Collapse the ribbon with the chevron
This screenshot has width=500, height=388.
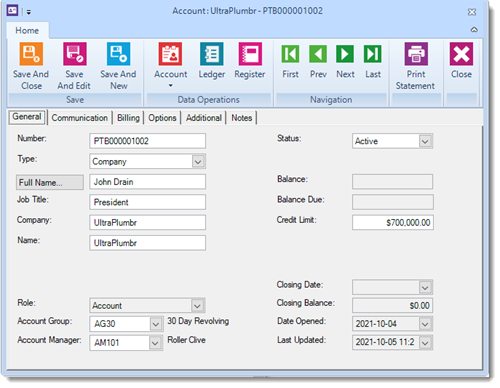pyautogui.click(x=474, y=30)
